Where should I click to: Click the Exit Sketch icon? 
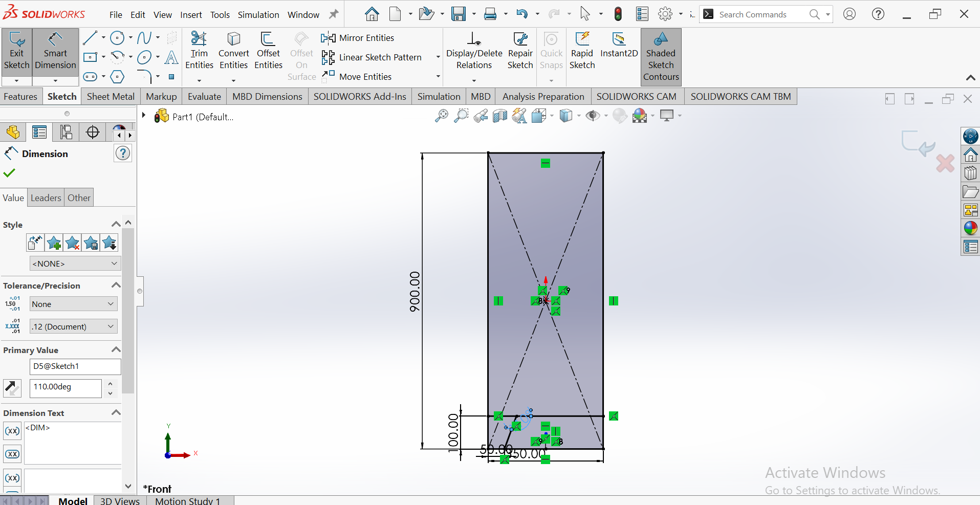click(17, 52)
